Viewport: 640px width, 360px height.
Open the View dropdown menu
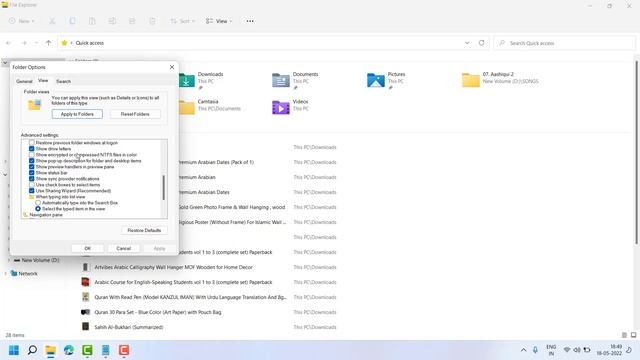tap(219, 21)
